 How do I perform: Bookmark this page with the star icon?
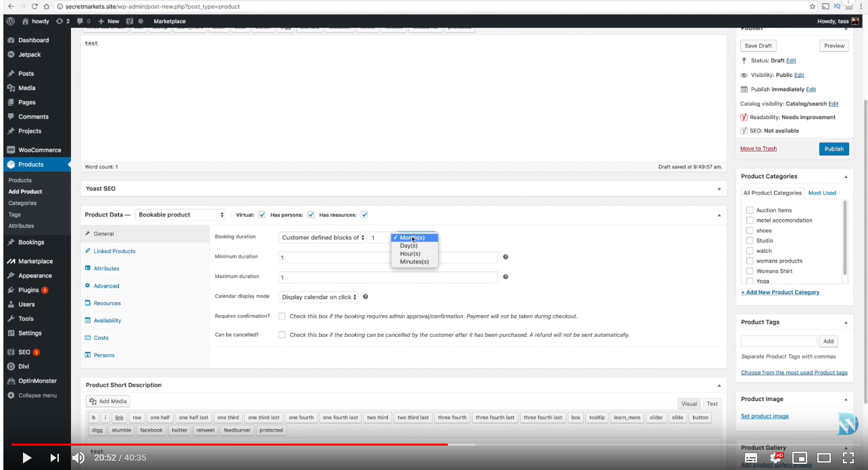pos(812,6)
